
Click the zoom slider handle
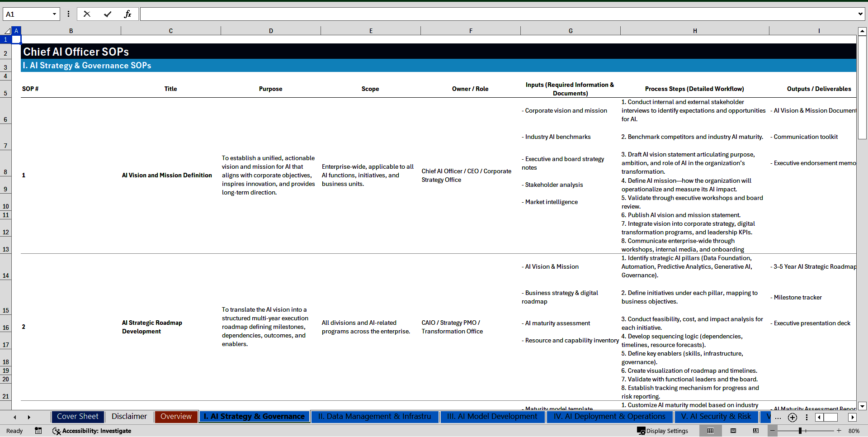(800, 431)
